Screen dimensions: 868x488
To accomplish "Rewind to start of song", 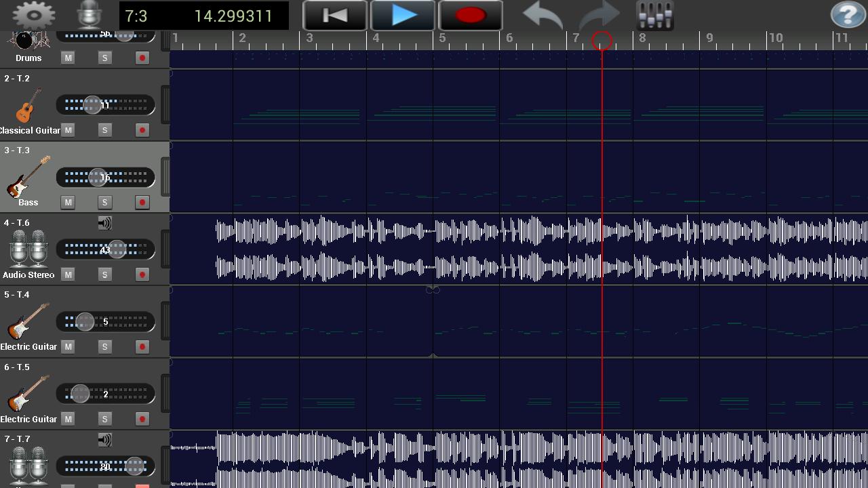I will point(335,16).
